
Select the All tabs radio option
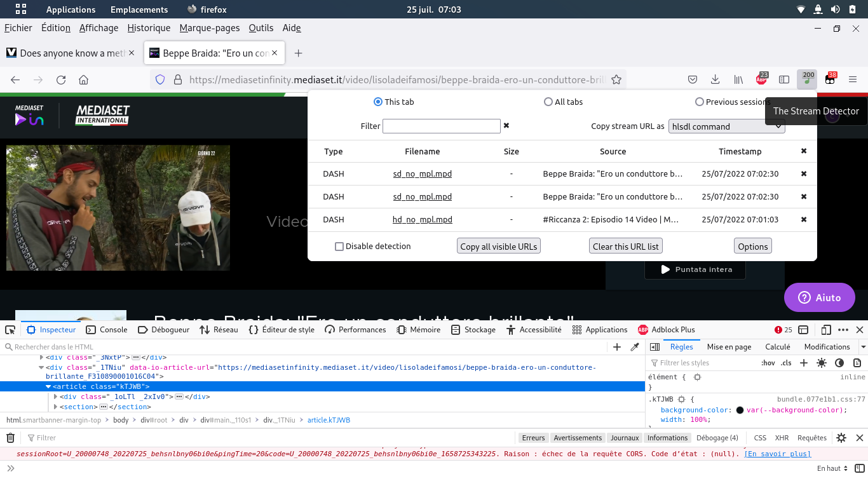(548, 102)
